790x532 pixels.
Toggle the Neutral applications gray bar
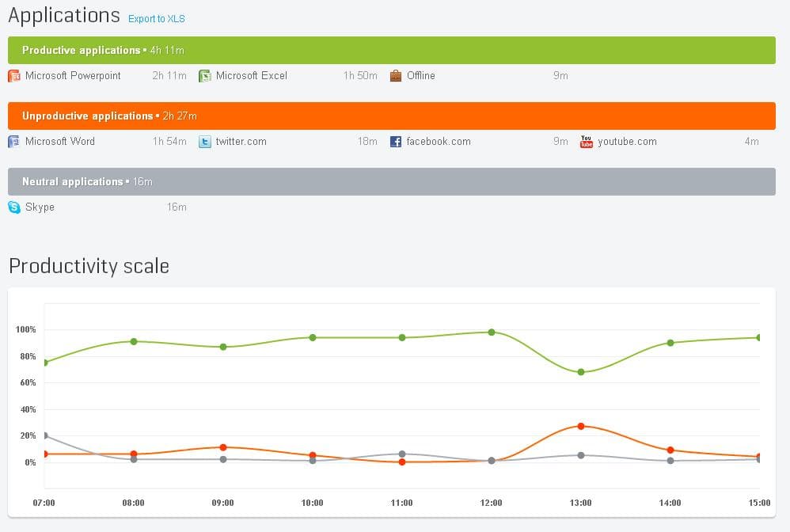[391, 181]
